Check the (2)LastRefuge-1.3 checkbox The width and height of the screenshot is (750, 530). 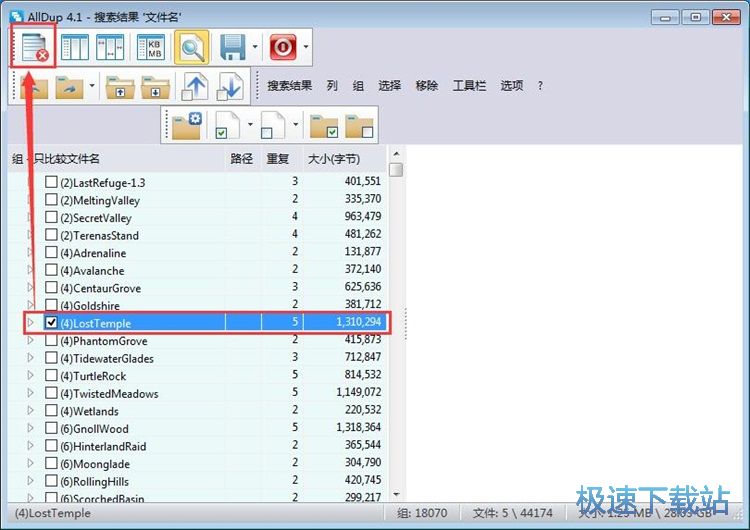(51, 182)
